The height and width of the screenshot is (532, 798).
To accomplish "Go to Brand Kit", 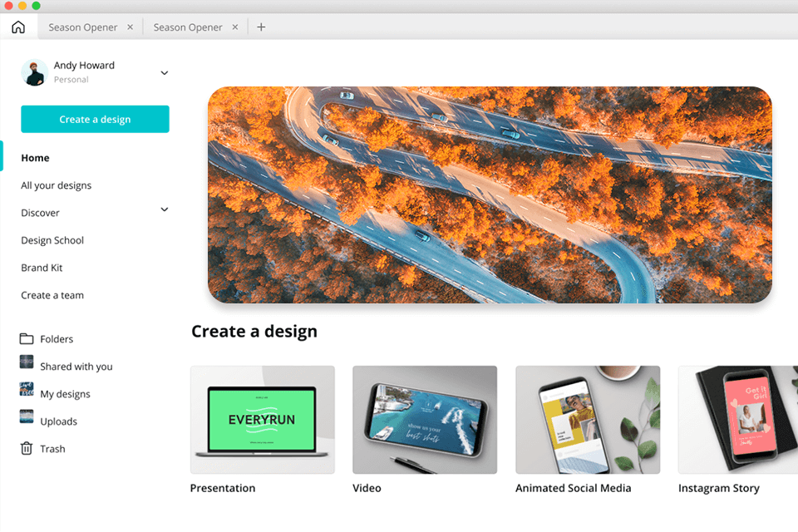I will 42,267.
